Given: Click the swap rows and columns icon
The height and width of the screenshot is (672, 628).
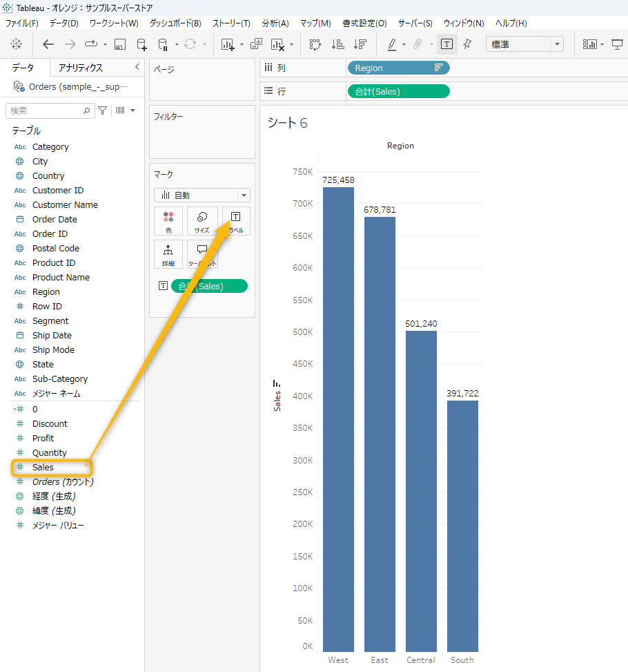Looking at the screenshot, I should 315,44.
